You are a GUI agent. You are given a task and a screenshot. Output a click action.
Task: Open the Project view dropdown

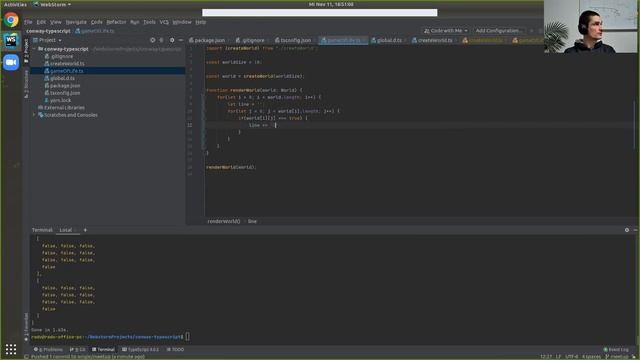[x=47, y=40]
